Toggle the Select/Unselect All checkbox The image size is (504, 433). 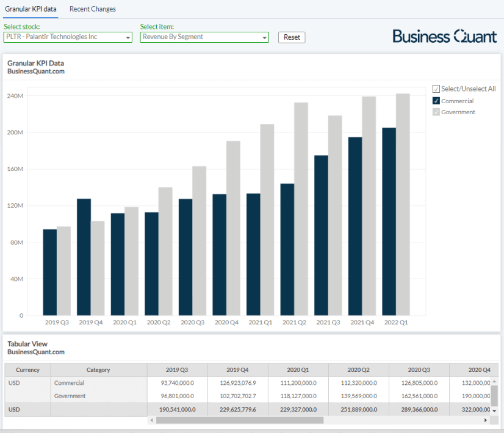(x=436, y=89)
